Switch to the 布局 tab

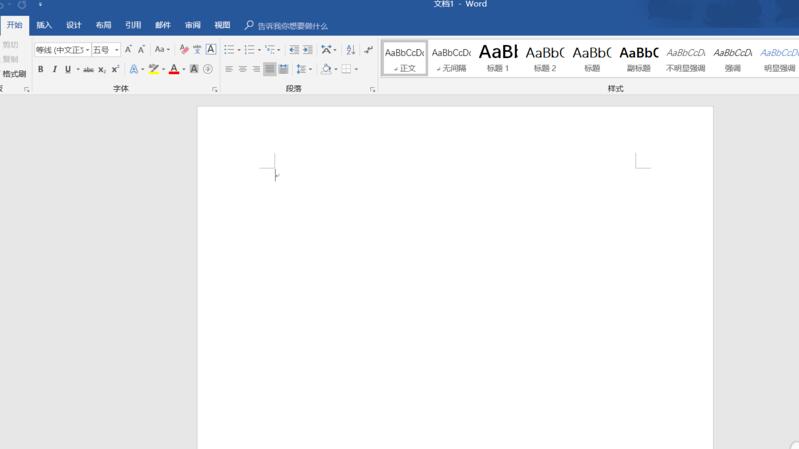[103, 25]
